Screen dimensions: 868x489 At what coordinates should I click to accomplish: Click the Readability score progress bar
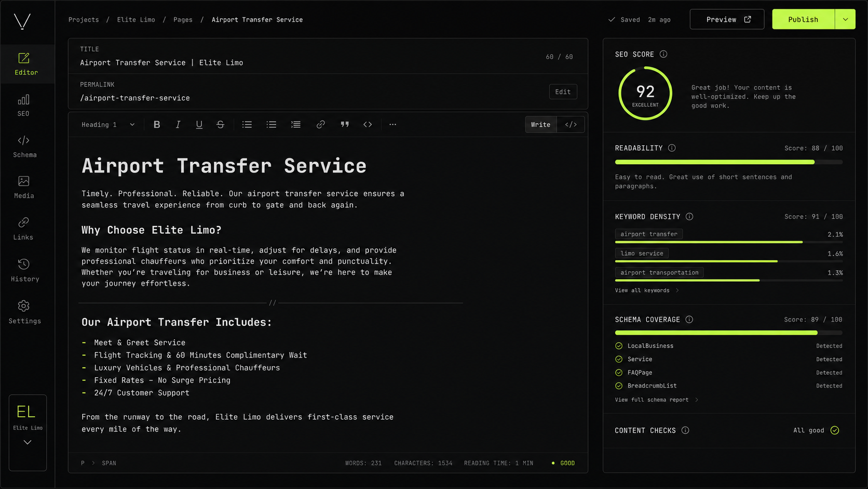tap(729, 162)
